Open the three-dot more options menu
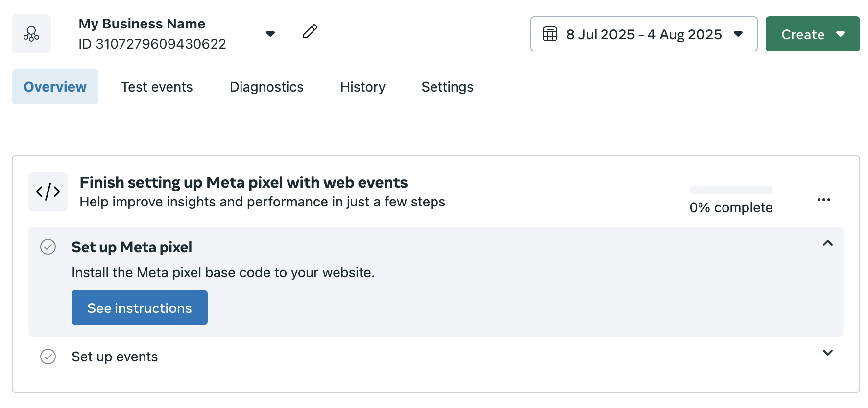This screenshot has height=408, width=868. pyautogui.click(x=823, y=200)
